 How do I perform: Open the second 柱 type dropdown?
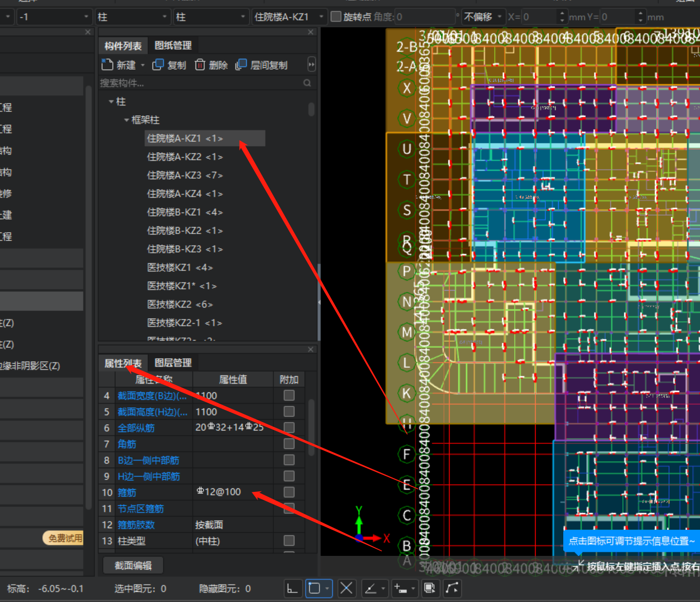tap(210, 17)
